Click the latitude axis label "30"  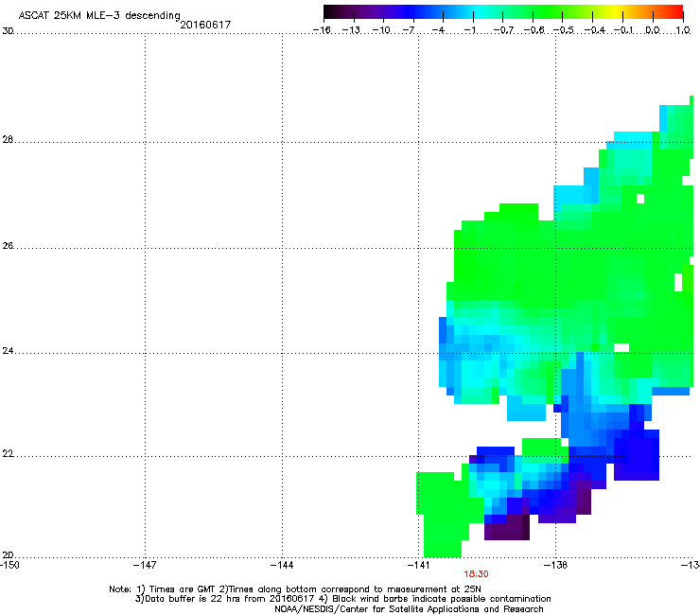8,31
